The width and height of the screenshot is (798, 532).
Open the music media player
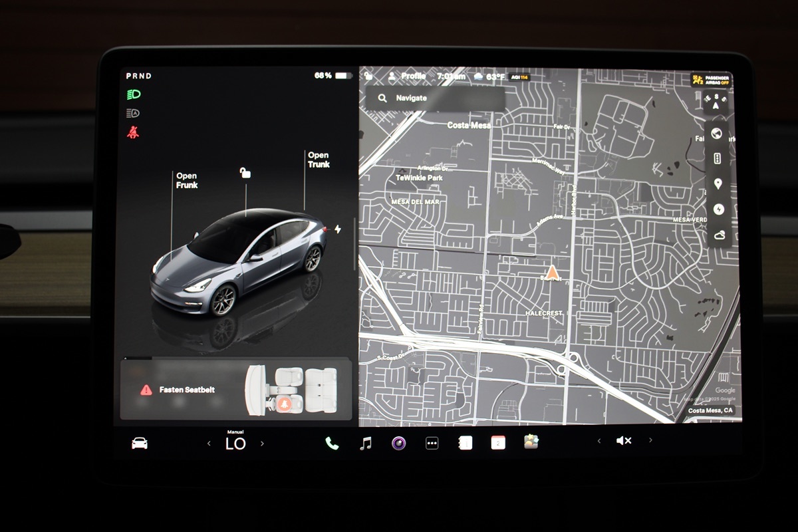click(365, 443)
